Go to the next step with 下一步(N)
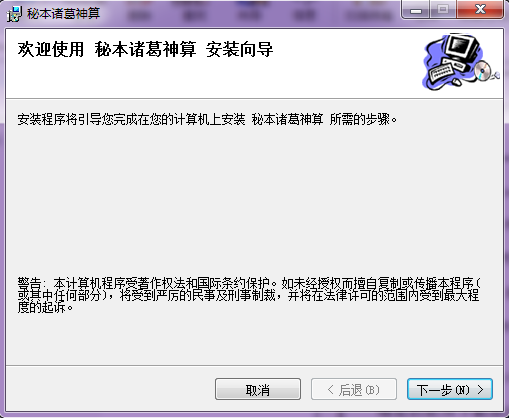This screenshot has height=418, width=509. click(450, 389)
